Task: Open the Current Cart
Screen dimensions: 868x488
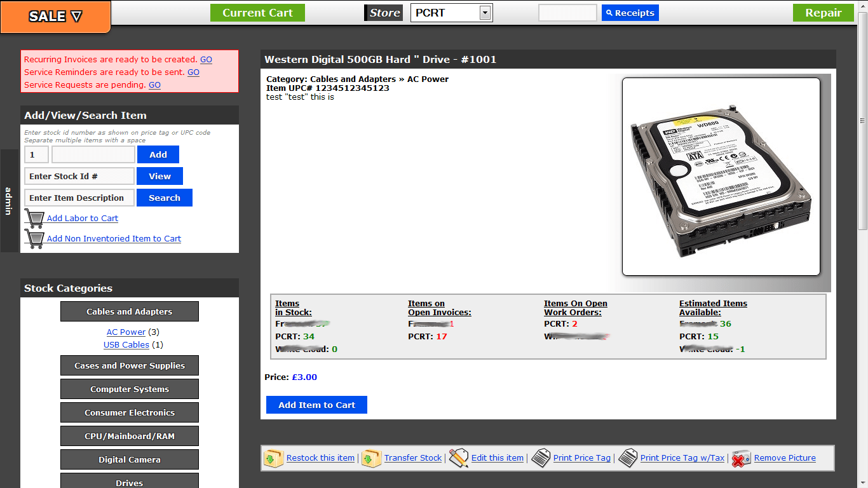Action: pos(257,13)
